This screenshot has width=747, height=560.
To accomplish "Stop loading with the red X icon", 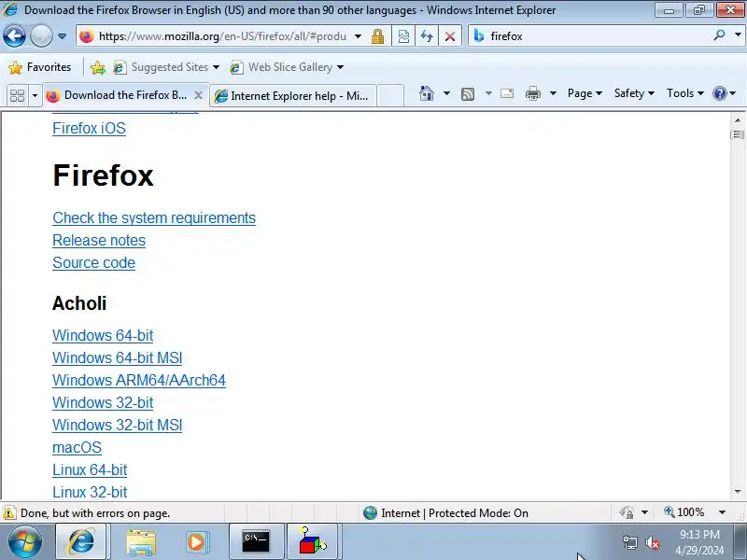I will (449, 36).
